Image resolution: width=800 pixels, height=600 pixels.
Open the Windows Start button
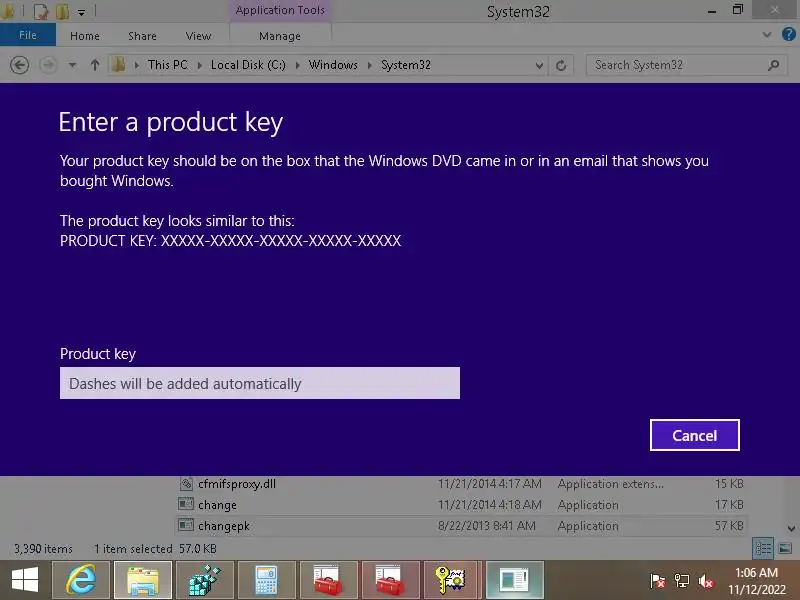(24, 580)
